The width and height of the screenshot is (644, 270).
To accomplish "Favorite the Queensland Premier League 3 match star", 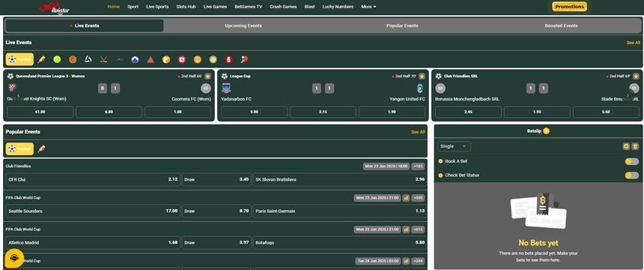I will 208,76.
